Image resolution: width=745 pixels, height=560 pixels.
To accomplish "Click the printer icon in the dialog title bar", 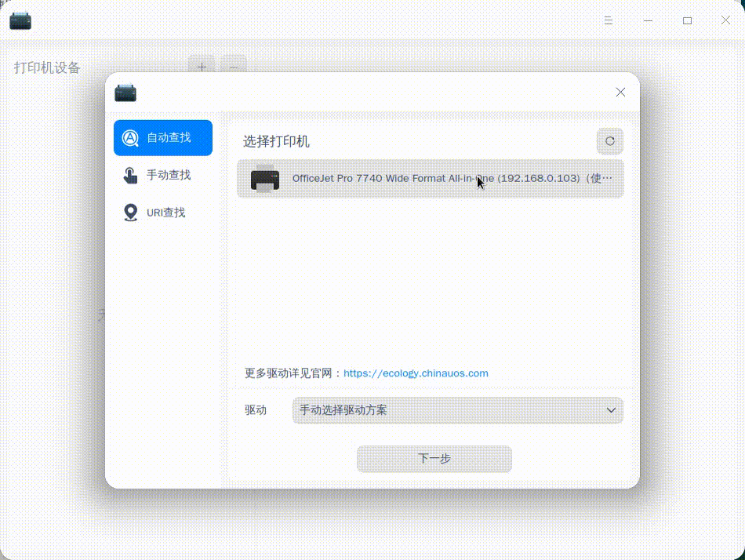I will pyautogui.click(x=125, y=92).
